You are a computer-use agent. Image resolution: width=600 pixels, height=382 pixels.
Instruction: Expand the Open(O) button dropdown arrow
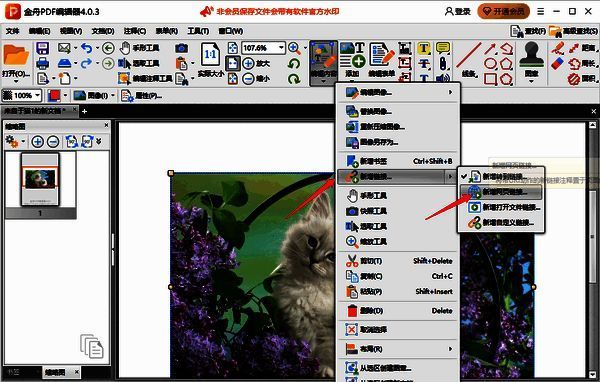[x=16, y=81]
